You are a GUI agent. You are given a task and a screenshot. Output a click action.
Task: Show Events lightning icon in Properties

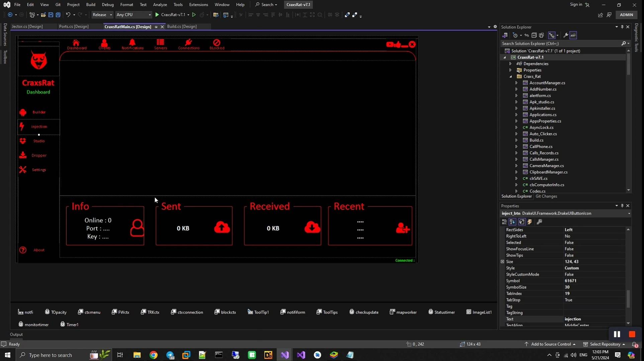(530, 222)
